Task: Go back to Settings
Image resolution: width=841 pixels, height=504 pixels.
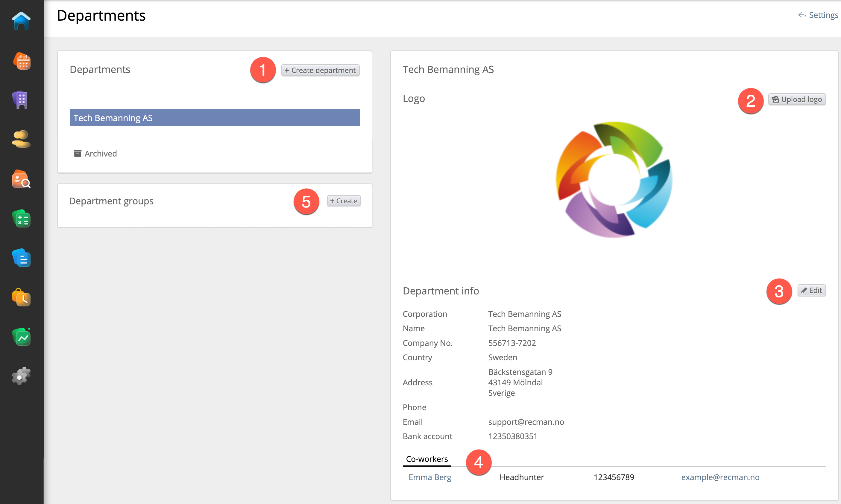Action: 818,15
